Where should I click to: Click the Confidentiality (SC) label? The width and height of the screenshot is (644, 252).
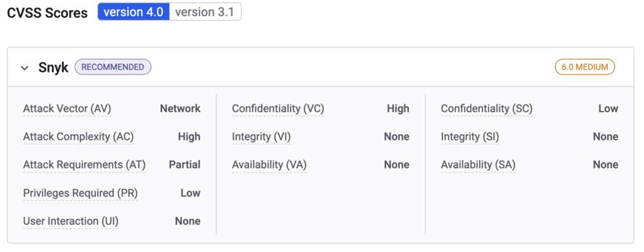pyautogui.click(x=487, y=108)
